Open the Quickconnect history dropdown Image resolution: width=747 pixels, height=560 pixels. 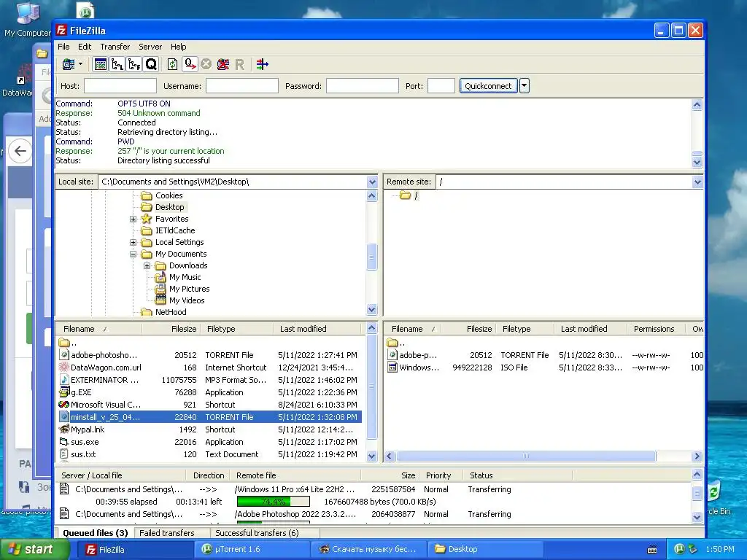point(524,86)
